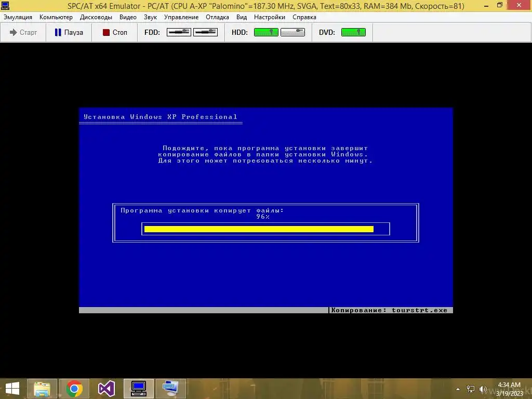
Task: Click the network tray icon
Action: point(471,389)
